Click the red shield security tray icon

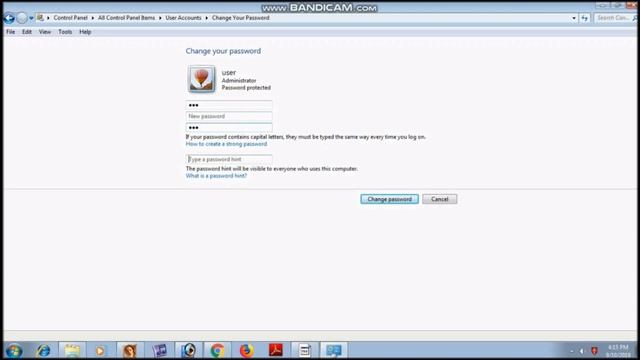(594, 351)
